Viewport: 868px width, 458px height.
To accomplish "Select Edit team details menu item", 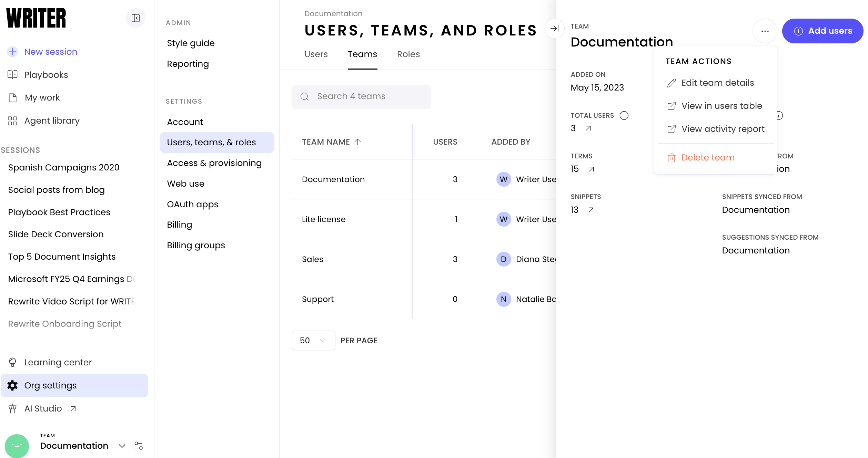I will tap(717, 83).
